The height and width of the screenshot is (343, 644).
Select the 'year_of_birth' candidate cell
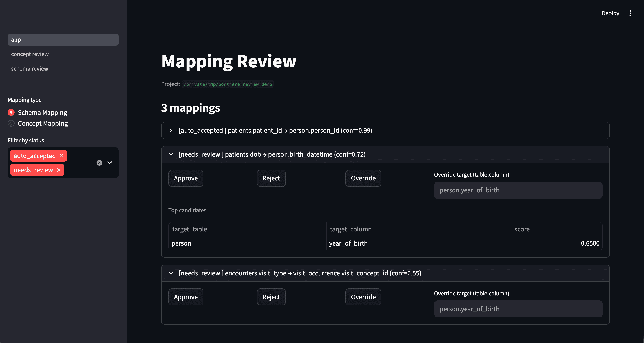[x=419, y=243]
